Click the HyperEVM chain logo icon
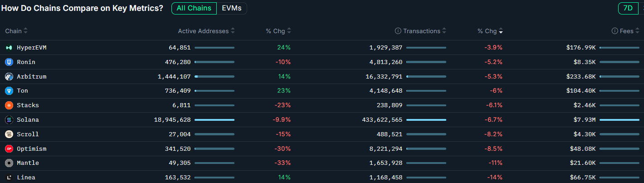The width and height of the screenshot is (644, 183). pos(9,48)
